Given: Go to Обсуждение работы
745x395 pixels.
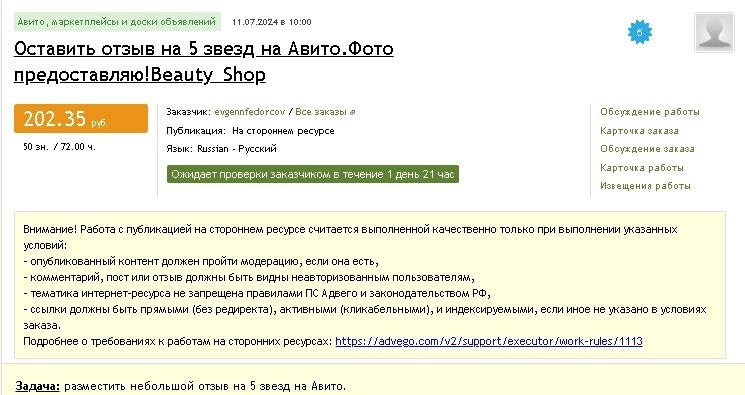Looking at the screenshot, I should (649, 112).
